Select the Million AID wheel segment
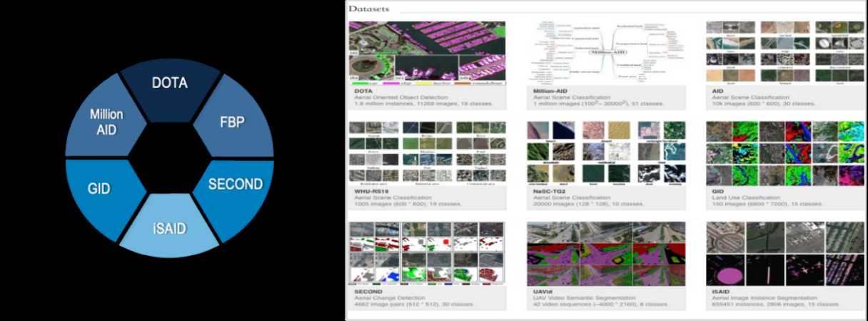The width and height of the screenshot is (868, 321). [x=106, y=122]
